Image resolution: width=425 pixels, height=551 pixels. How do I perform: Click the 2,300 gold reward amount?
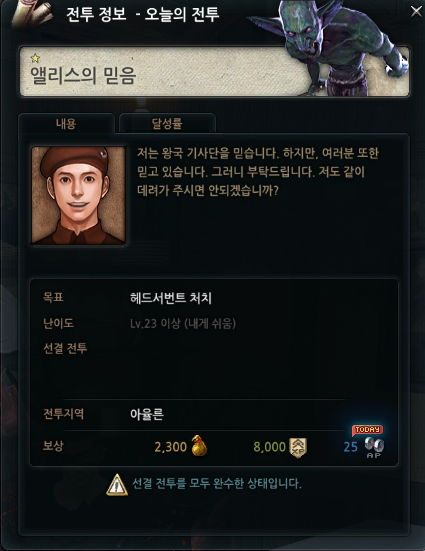(171, 447)
